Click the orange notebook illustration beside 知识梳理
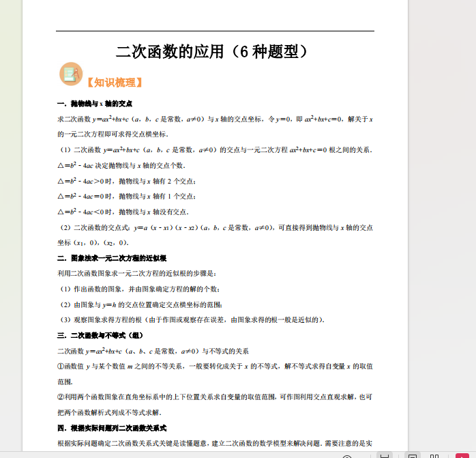The image size is (476, 458). point(71,74)
